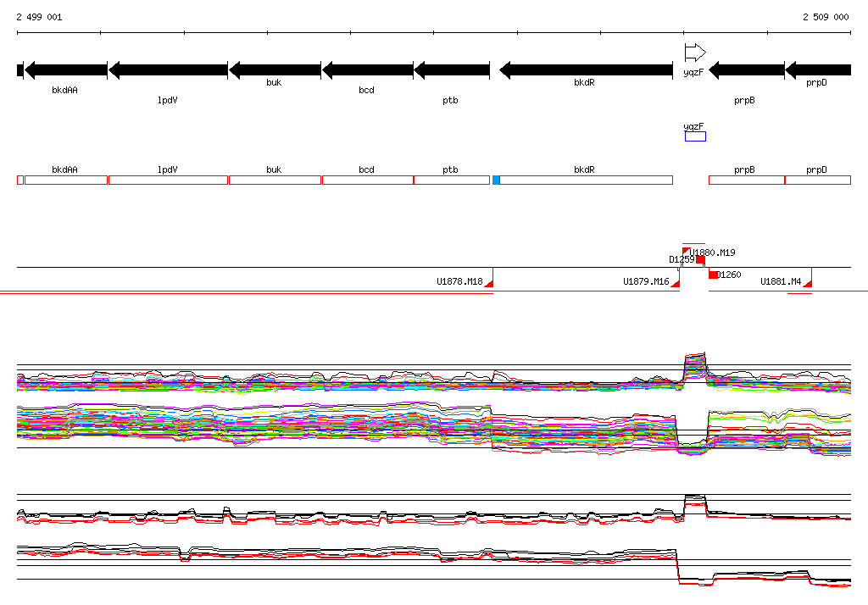This screenshot has width=868, height=605.
Task: Click the black bcd gene arrow
Action: tap(367, 70)
